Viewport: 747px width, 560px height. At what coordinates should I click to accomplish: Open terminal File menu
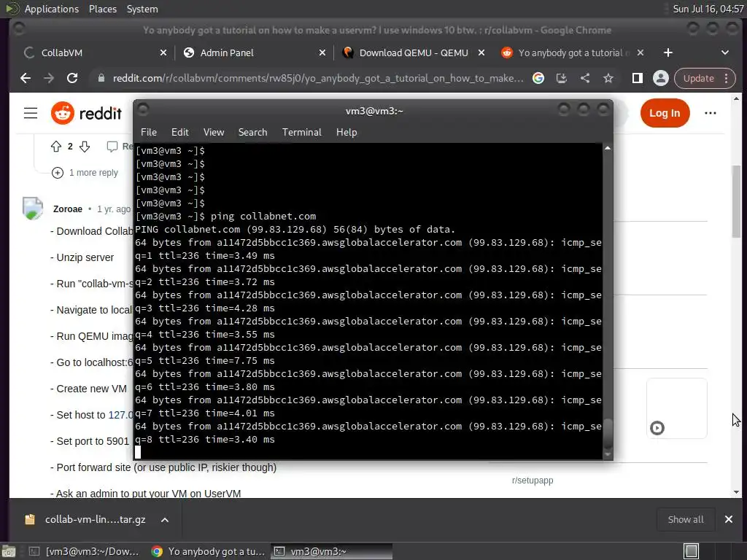pyautogui.click(x=149, y=133)
